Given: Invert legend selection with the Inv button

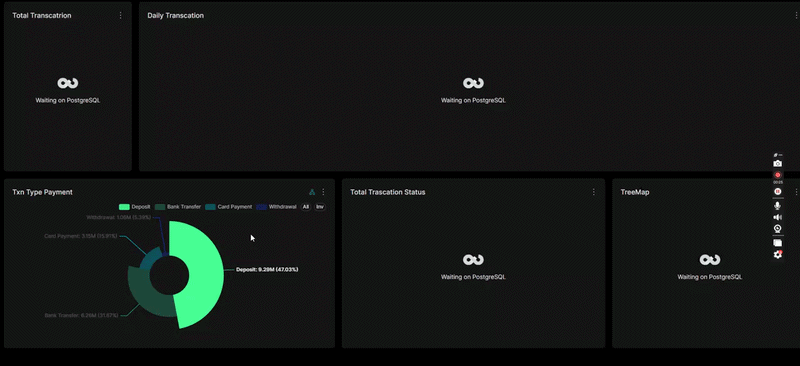Looking at the screenshot, I should pos(320,207).
